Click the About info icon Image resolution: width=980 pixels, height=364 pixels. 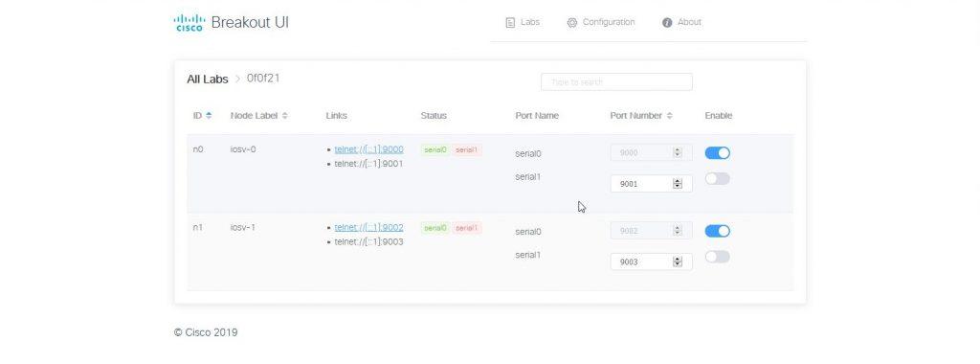point(667,23)
